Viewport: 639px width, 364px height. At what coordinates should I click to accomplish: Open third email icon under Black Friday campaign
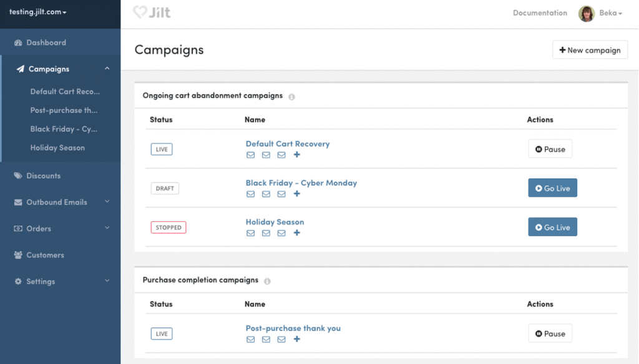point(281,194)
